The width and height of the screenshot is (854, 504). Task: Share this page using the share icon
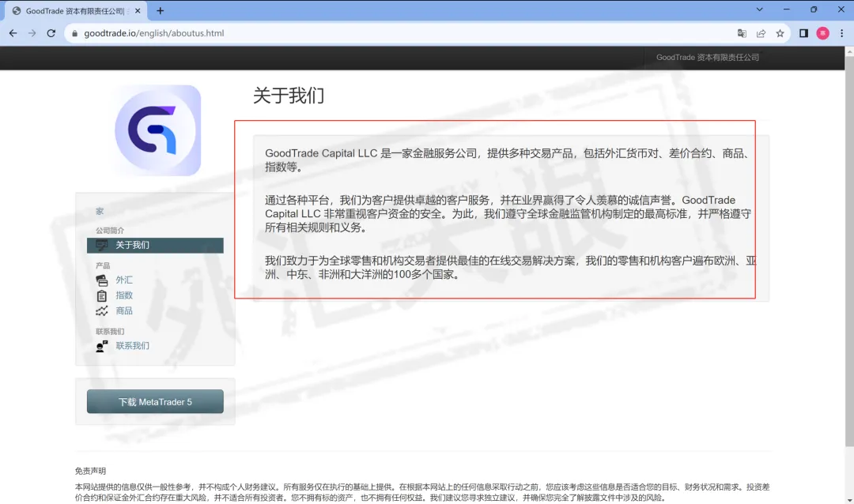[x=761, y=33]
